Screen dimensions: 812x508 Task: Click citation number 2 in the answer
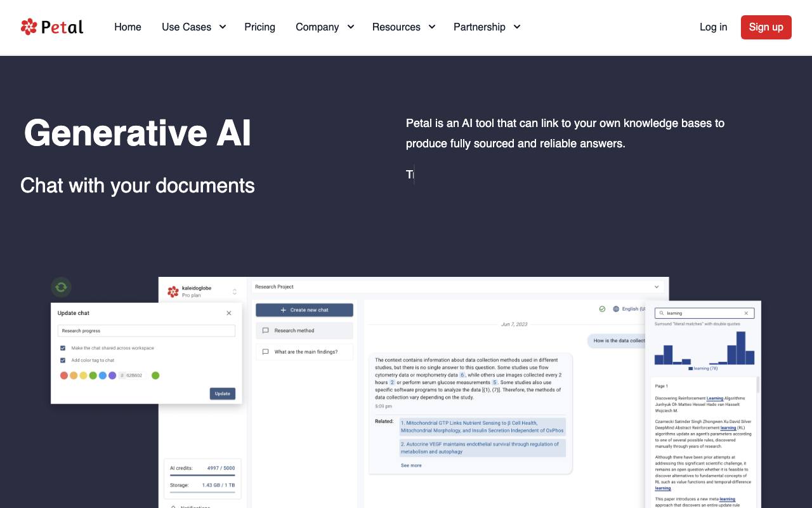click(x=392, y=383)
